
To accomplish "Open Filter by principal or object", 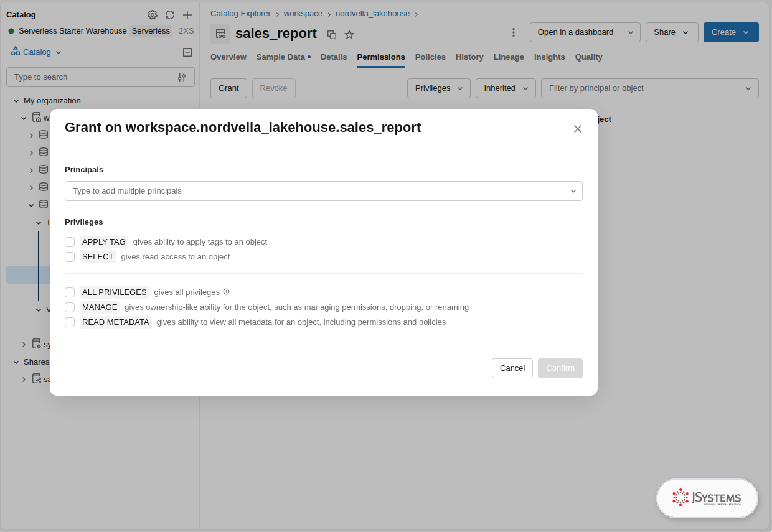I will pyautogui.click(x=650, y=88).
